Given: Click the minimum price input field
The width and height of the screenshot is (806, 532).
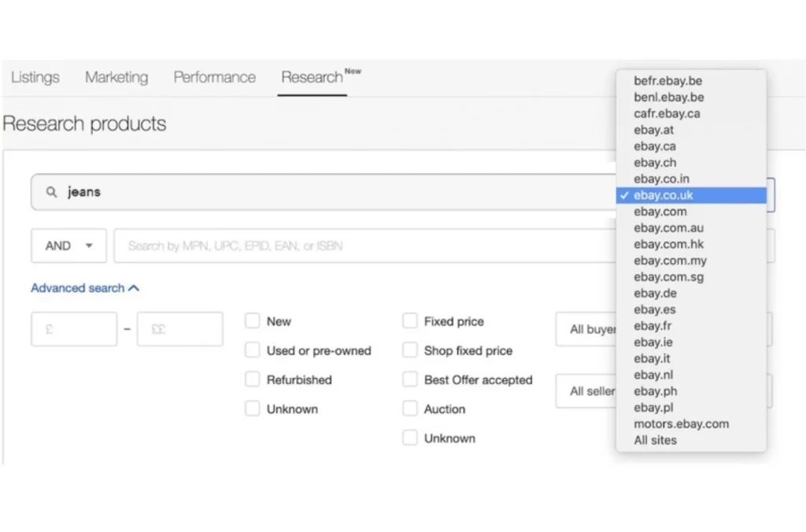Looking at the screenshot, I should tap(74, 329).
